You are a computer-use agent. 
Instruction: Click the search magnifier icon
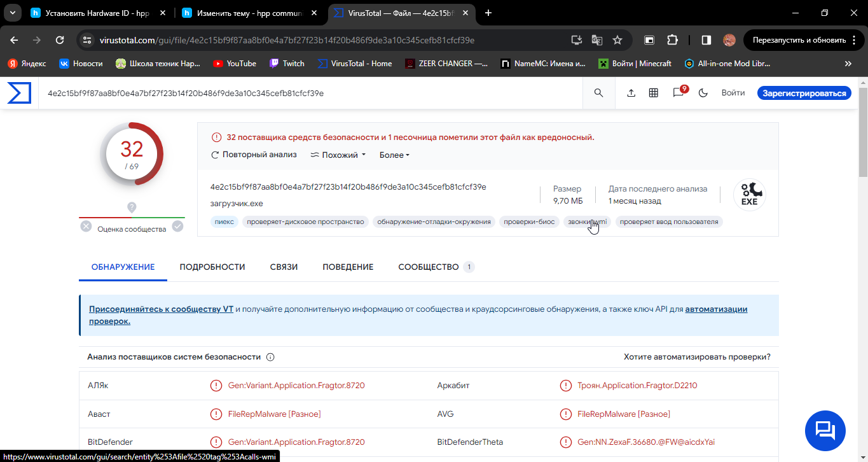(x=598, y=93)
